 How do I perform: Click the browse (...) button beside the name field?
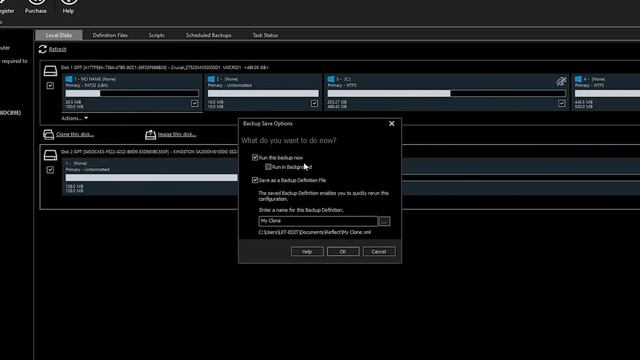coord(384,221)
